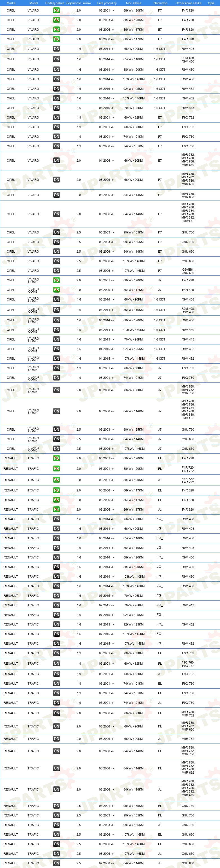220x868 pixels.
Task: Click 'G9U 730' in Trafic 03.2001 EL row
Action: (x=188, y=806)
